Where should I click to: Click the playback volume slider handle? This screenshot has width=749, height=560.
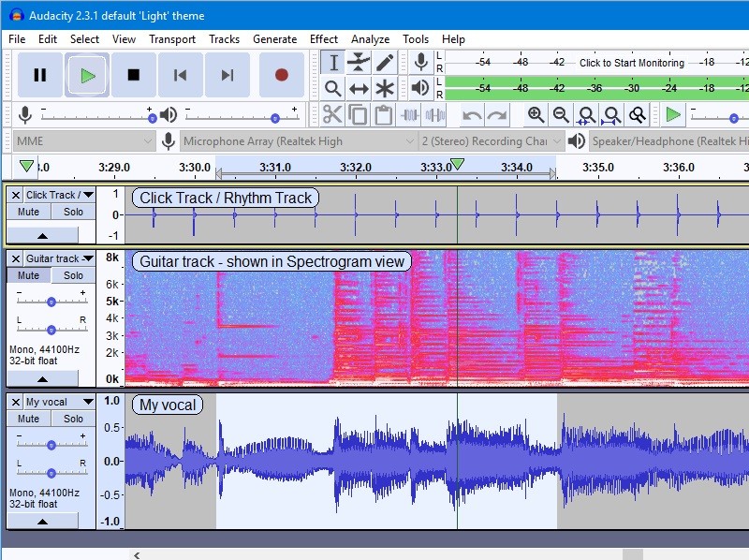click(275, 118)
